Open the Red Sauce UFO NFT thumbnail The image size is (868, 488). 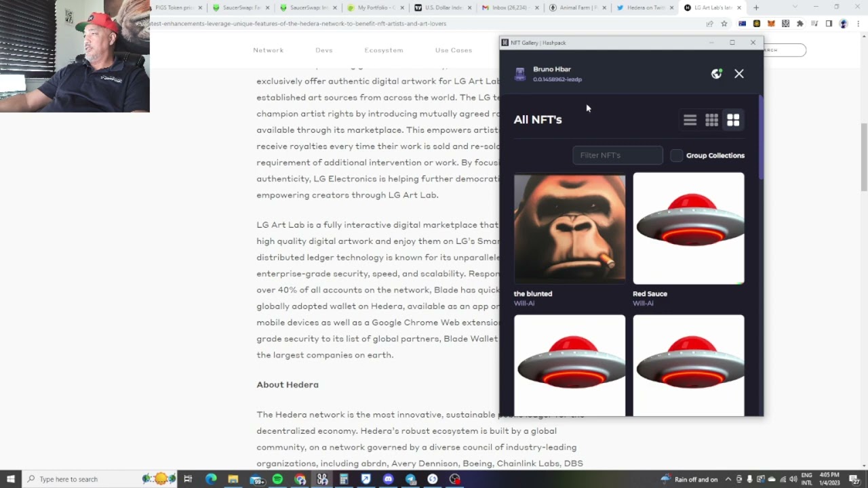pos(688,228)
